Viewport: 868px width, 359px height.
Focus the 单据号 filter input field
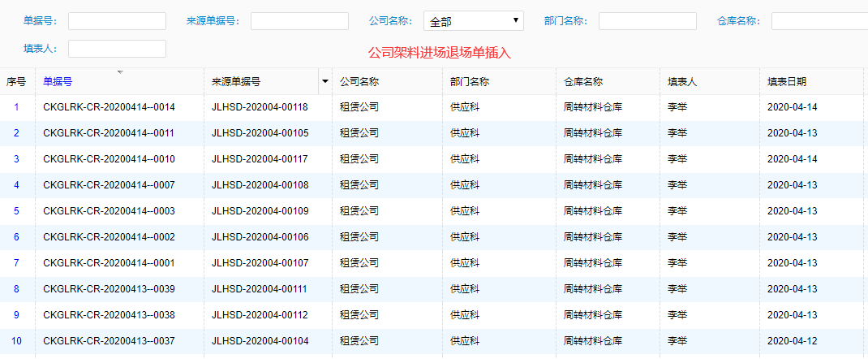click(117, 21)
